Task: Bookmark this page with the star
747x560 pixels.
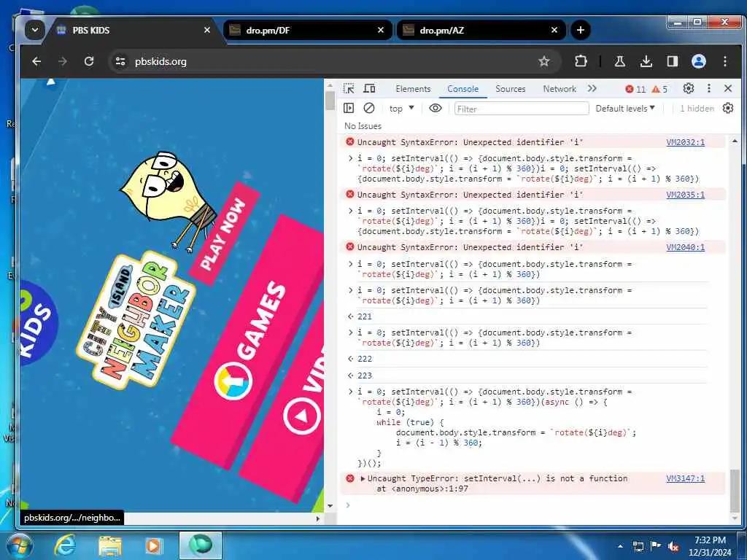Action: 543,61
